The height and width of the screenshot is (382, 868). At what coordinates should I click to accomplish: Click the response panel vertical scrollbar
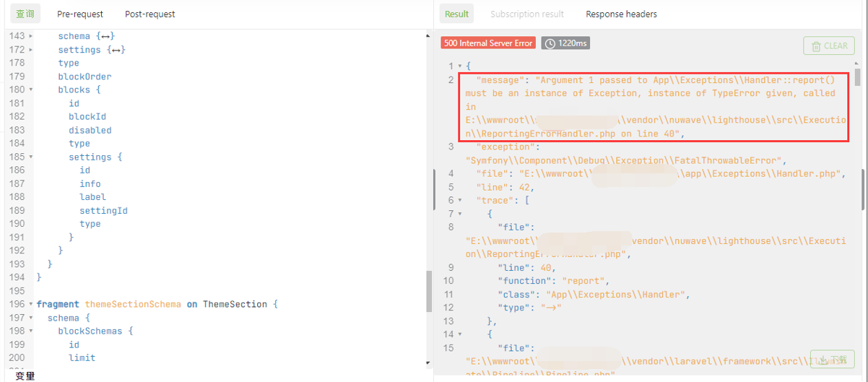857,77
